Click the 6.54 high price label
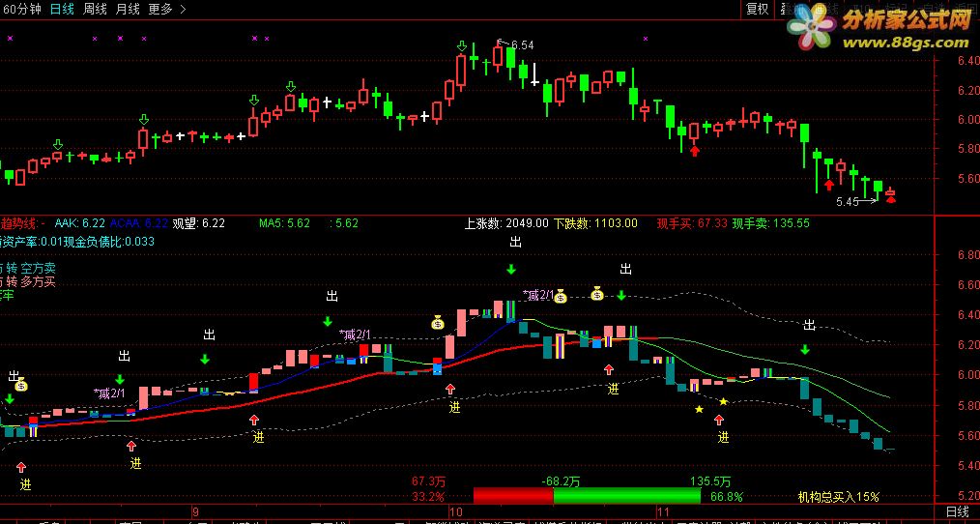Screen dimensions: 980x524 click(523, 45)
